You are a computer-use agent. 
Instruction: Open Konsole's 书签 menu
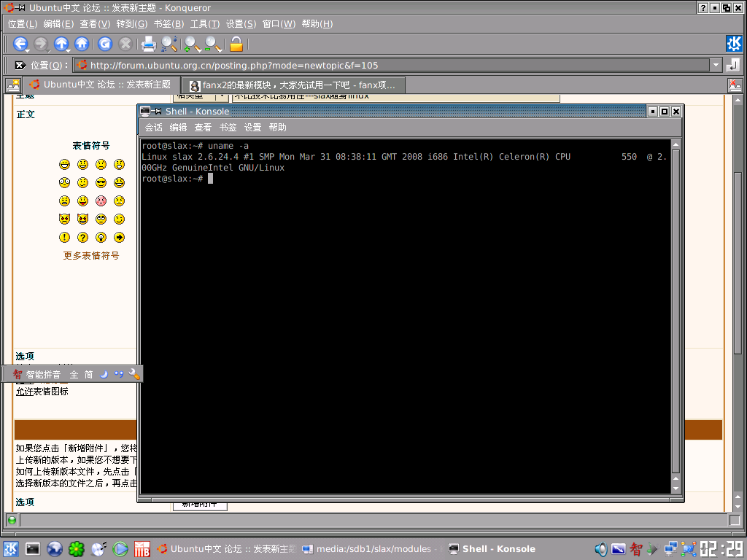(x=228, y=127)
